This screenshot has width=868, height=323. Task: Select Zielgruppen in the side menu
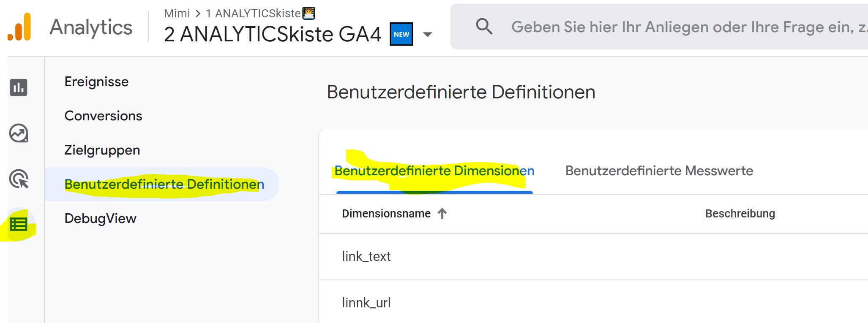(x=102, y=150)
